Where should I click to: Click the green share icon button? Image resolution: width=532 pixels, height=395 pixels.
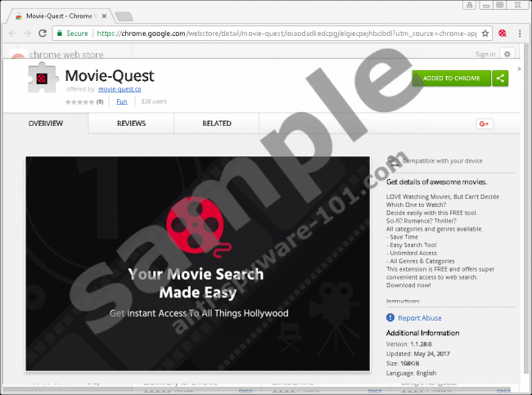pyautogui.click(x=501, y=79)
